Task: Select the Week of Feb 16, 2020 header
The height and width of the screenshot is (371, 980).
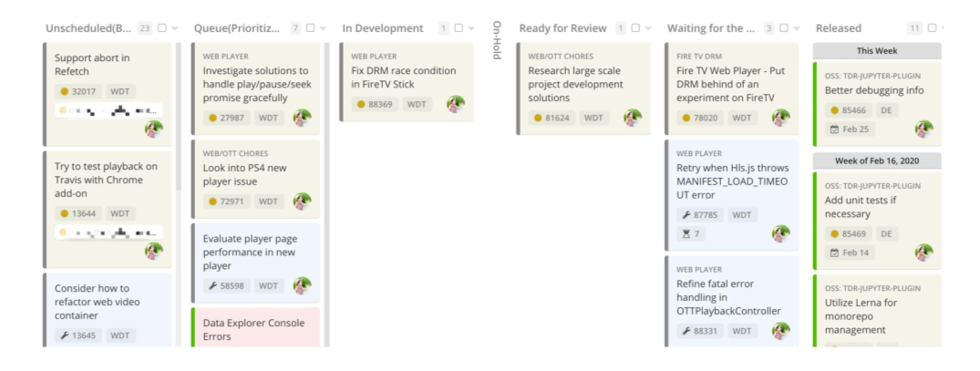Action: tap(877, 160)
